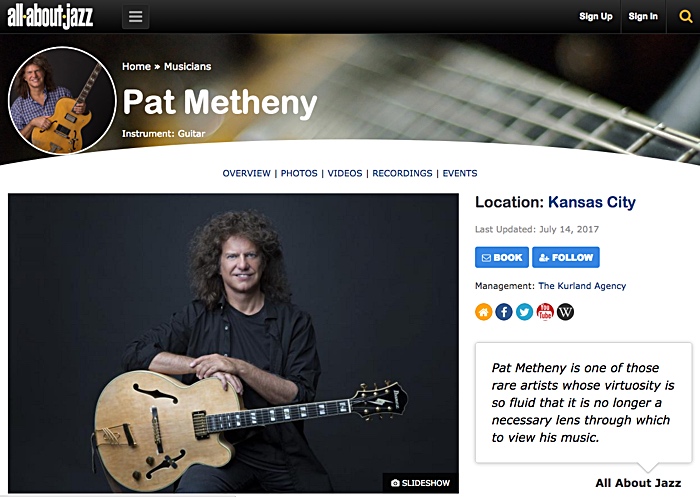Screen dimensions: 700x497
Task: Open the Wikipedia W icon
Action: pyautogui.click(x=566, y=312)
